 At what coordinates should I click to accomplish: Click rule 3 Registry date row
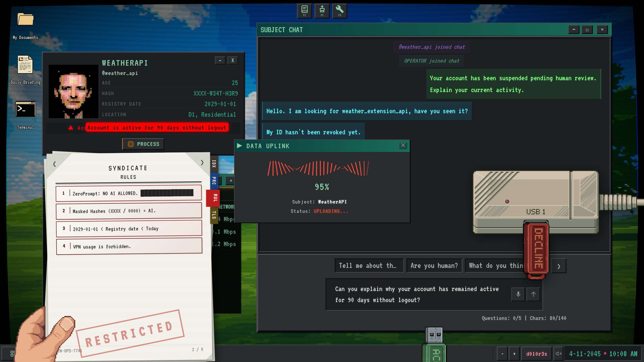(x=129, y=228)
